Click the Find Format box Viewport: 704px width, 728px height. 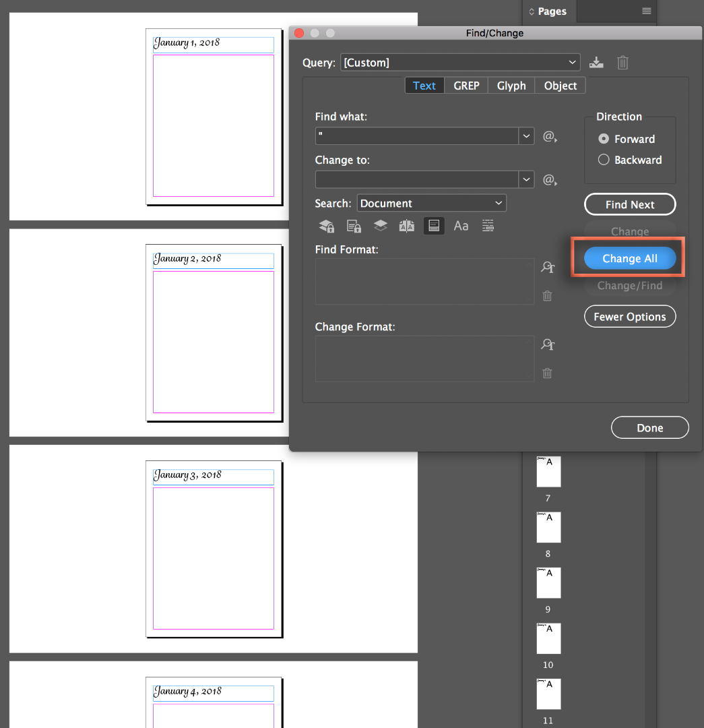point(424,281)
